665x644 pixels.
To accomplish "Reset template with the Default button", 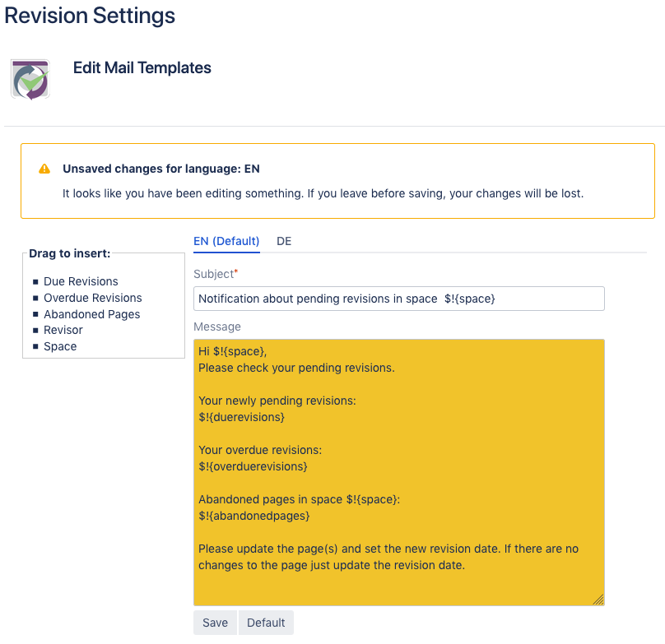I will [x=266, y=623].
